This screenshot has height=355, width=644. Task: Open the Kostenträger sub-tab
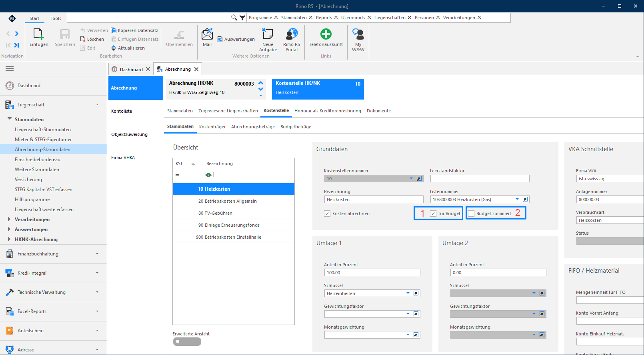(x=212, y=127)
